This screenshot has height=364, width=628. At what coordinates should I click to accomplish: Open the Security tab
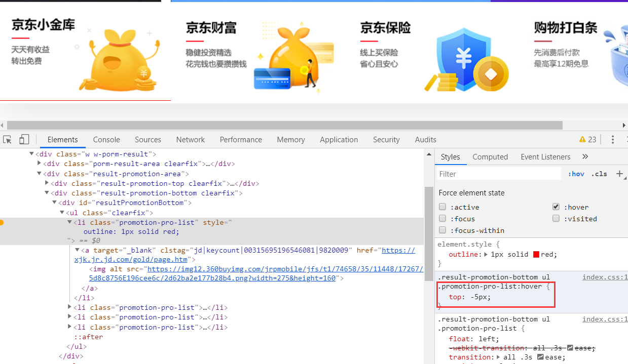click(x=386, y=140)
